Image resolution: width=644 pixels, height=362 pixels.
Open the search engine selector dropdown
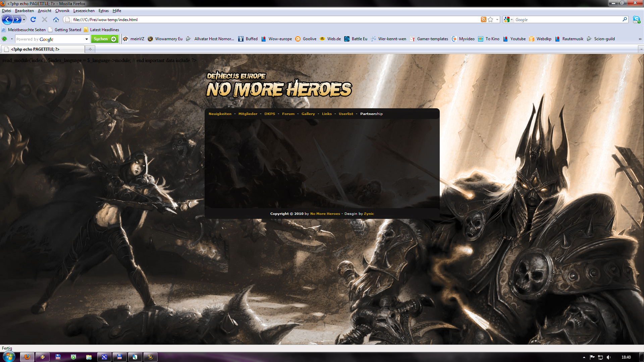tap(508, 20)
